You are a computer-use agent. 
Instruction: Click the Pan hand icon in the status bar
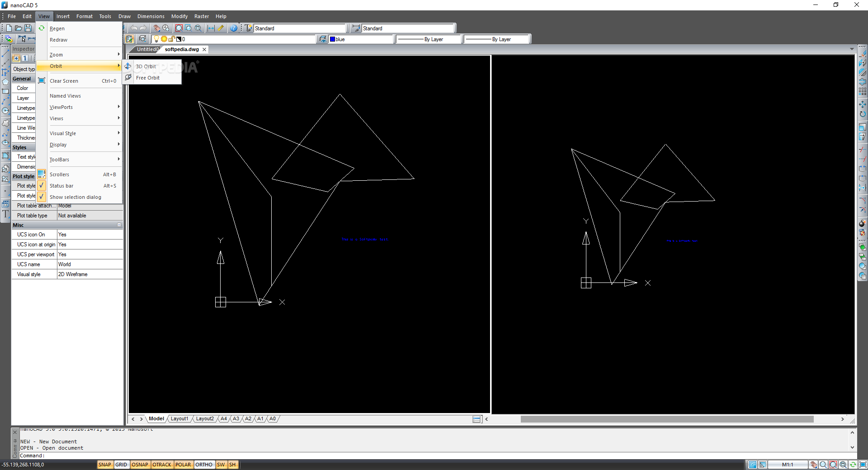click(x=814, y=465)
